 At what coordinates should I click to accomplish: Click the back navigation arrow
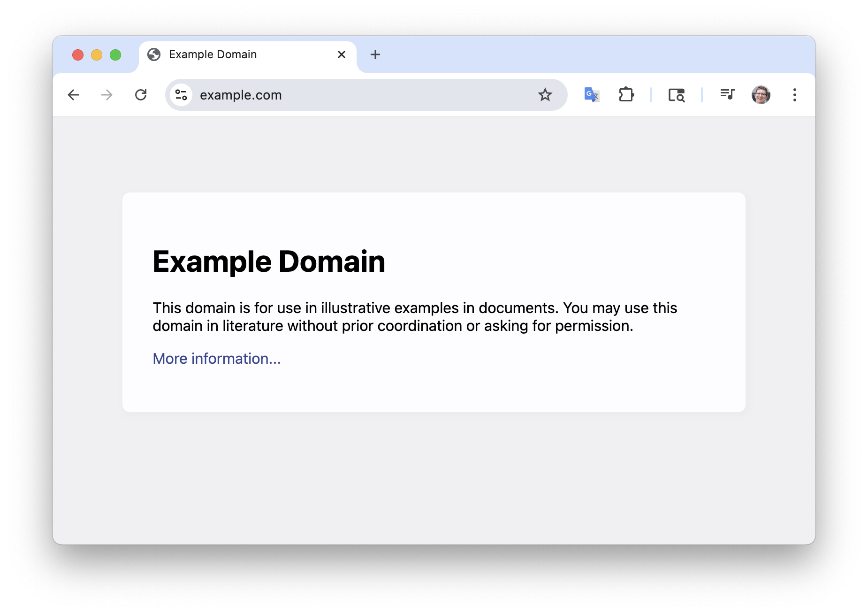[x=73, y=95]
